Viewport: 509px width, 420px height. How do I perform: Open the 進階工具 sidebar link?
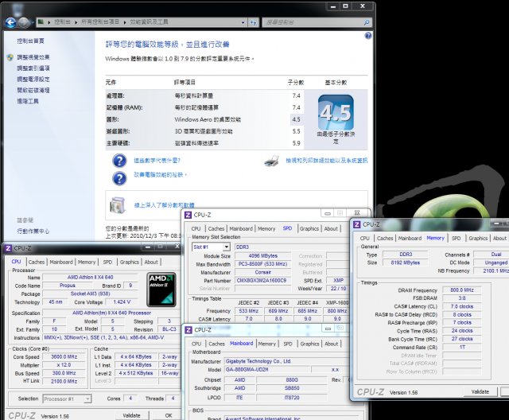28,101
